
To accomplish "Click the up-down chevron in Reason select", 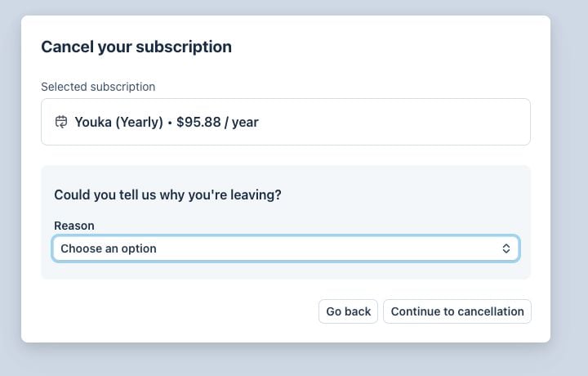I will click(506, 248).
